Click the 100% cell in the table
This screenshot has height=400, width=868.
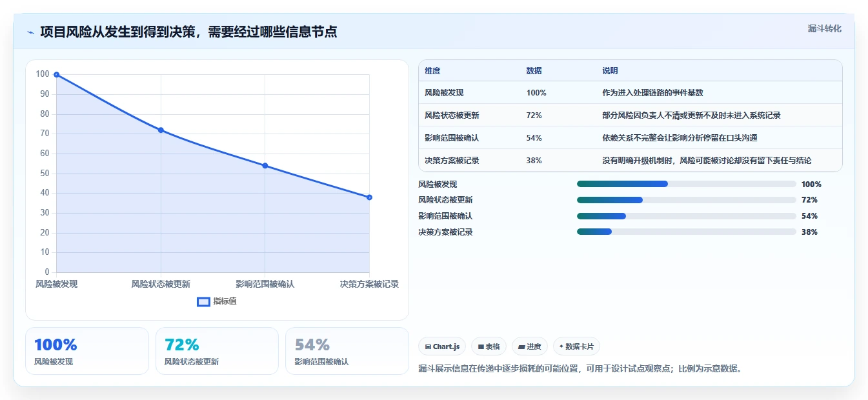[x=536, y=93]
